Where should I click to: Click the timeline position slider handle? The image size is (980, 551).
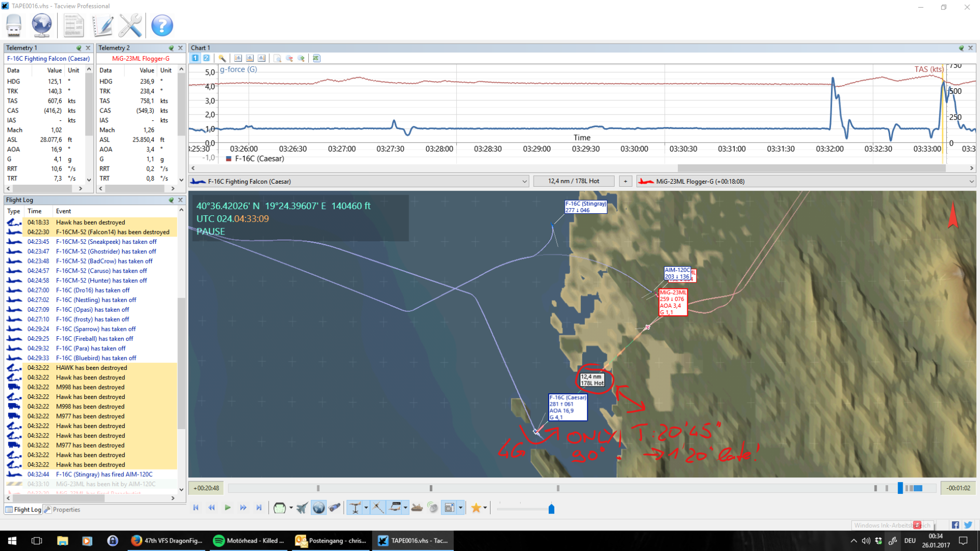[x=900, y=488]
